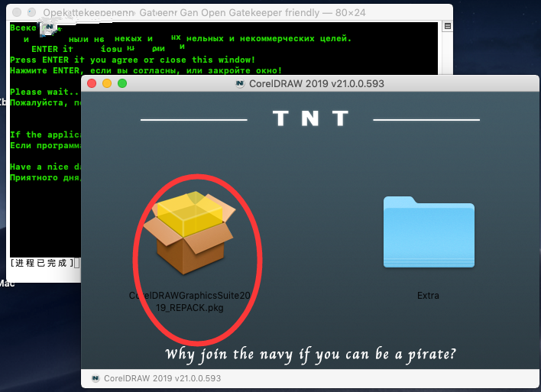Click the CorelDRAWGraphicsSuite2019_REPACK.pkg file name label
Image resolution: width=541 pixels, height=392 pixels.
click(190, 302)
